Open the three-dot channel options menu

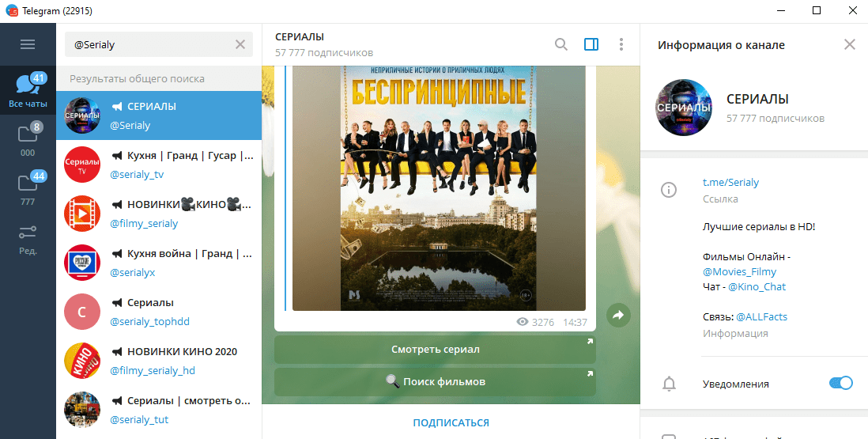(x=621, y=44)
